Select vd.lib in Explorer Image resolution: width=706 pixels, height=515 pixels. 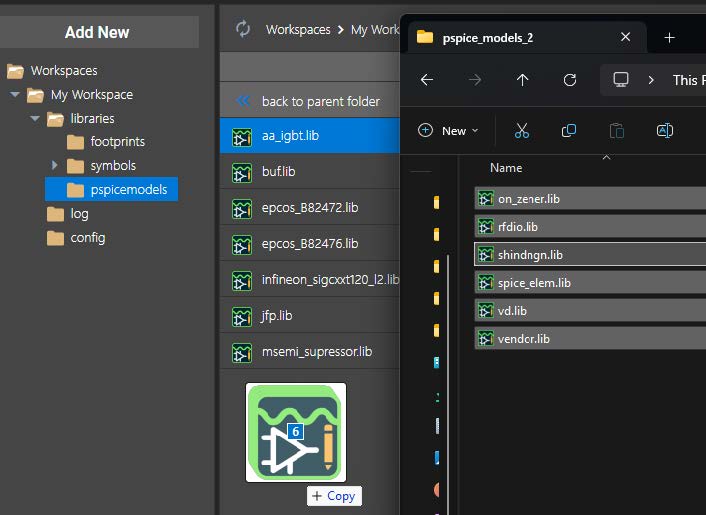coord(590,310)
